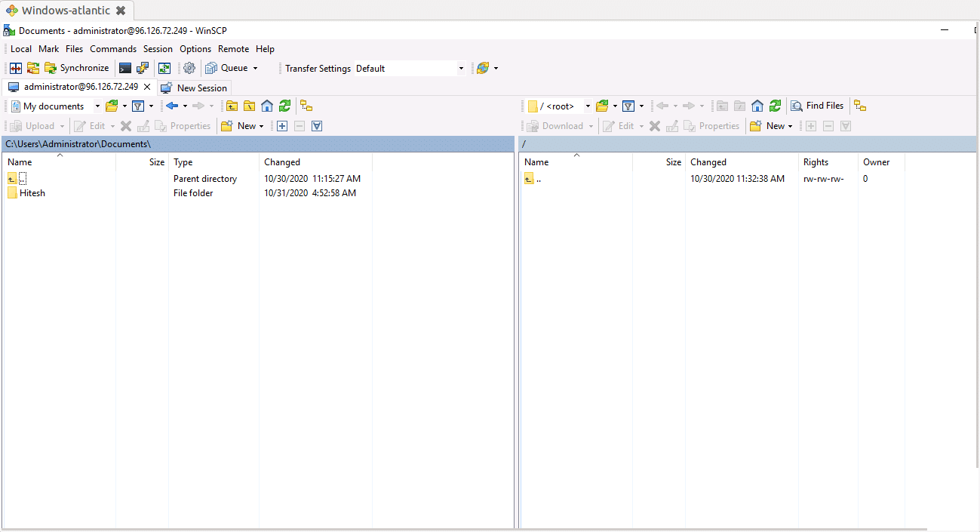Click remote panel open directory icon
The width and height of the screenshot is (980, 532).
[602, 106]
